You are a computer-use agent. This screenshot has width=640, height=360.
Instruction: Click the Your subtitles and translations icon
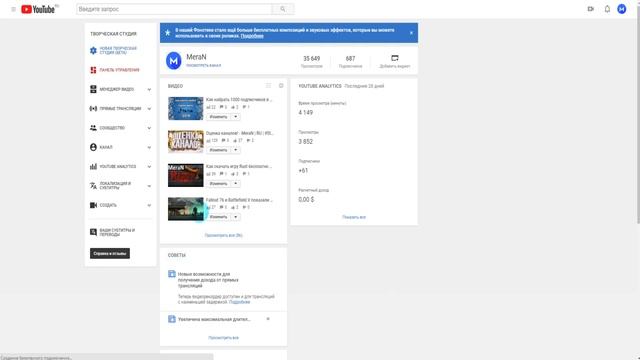93,232
